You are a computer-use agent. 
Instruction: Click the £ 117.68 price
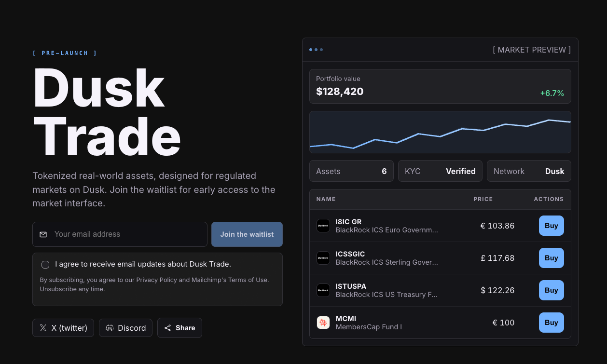coord(497,258)
